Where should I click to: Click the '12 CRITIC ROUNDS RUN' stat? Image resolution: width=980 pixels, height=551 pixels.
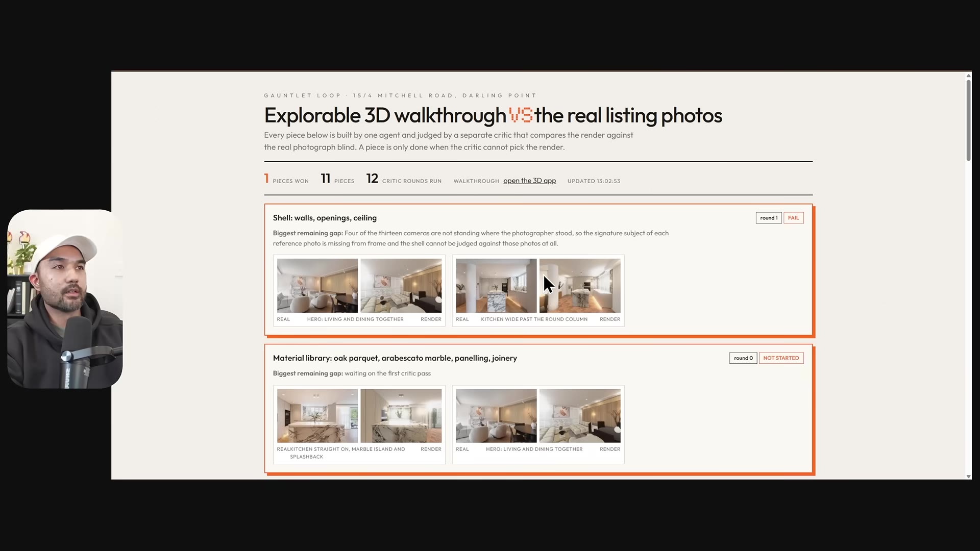click(x=404, y=179)
